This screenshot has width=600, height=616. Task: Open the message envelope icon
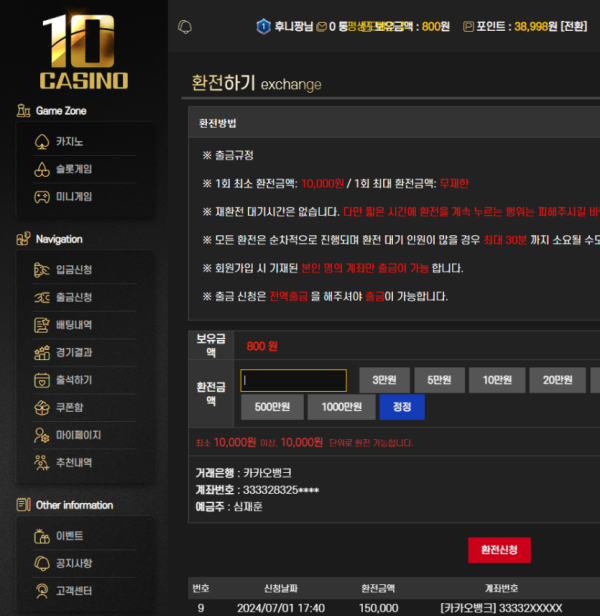[x=321, y=27]
